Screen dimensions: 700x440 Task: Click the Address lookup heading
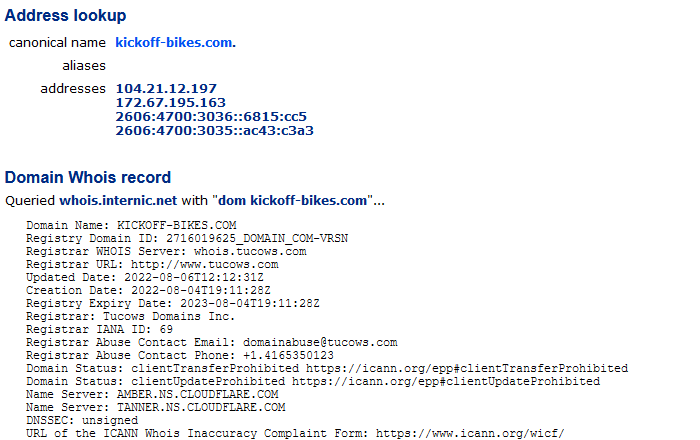66,15
